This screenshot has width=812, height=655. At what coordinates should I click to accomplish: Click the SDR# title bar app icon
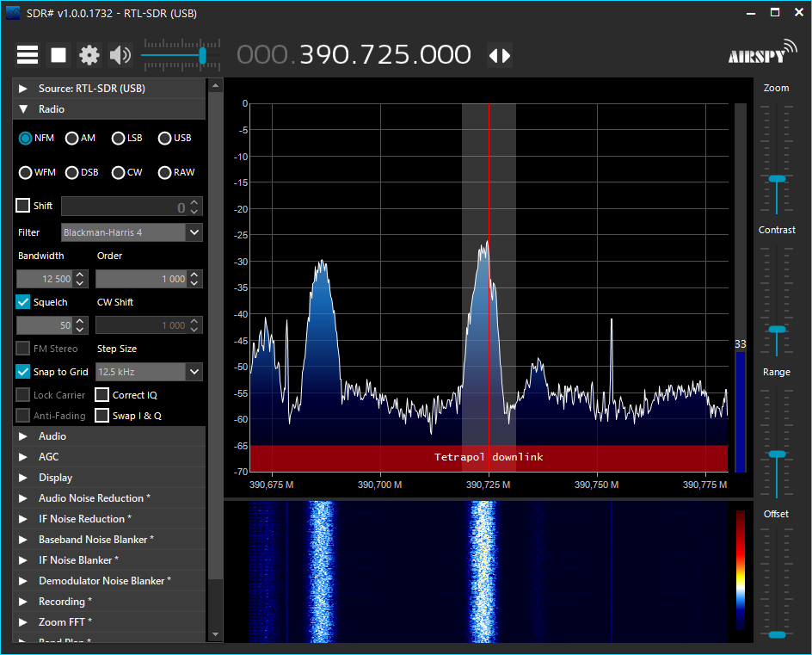(13, 13)
